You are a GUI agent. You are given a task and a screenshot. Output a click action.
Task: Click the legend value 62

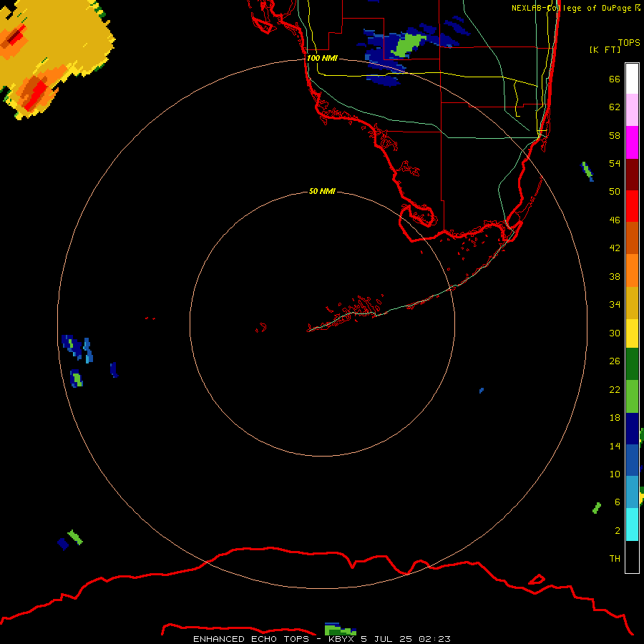coord(615,107)
